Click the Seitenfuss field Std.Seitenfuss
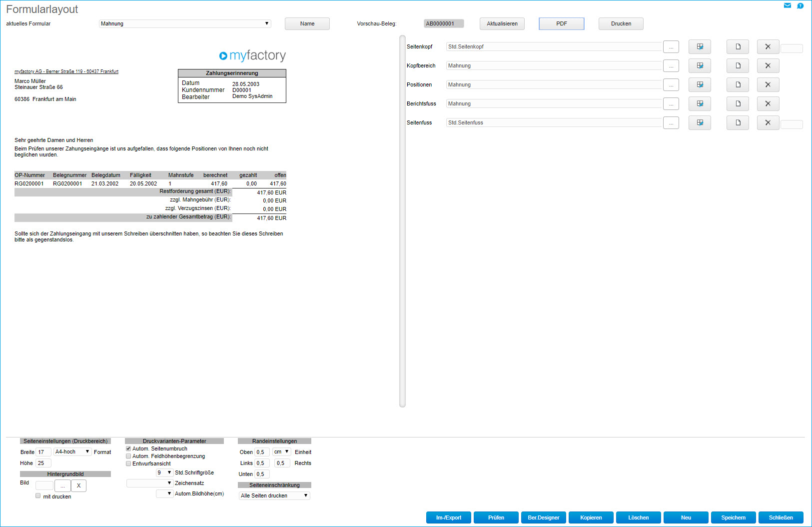Image resolution: width=812 pixels, height=527 pixels. [x=554, y=122]
